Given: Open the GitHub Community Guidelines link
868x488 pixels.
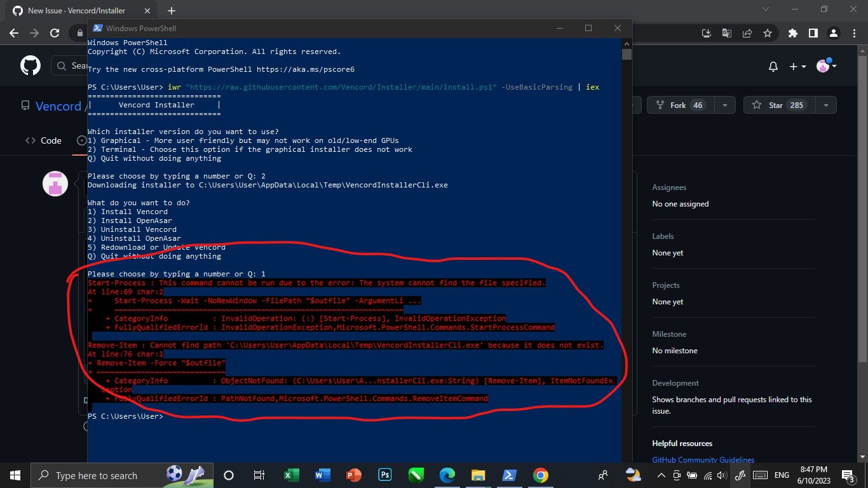Looking at the screenshot, I should click(x=703, y=459).
